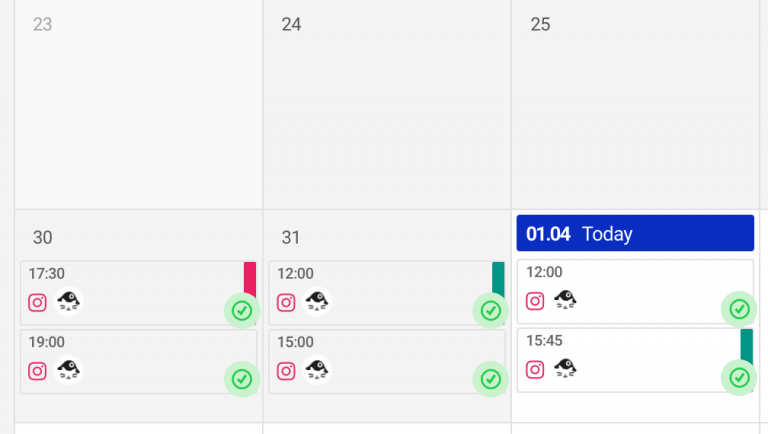
Task: Click profile avatar on day 31 12:00 post
Action: point(317,302)
